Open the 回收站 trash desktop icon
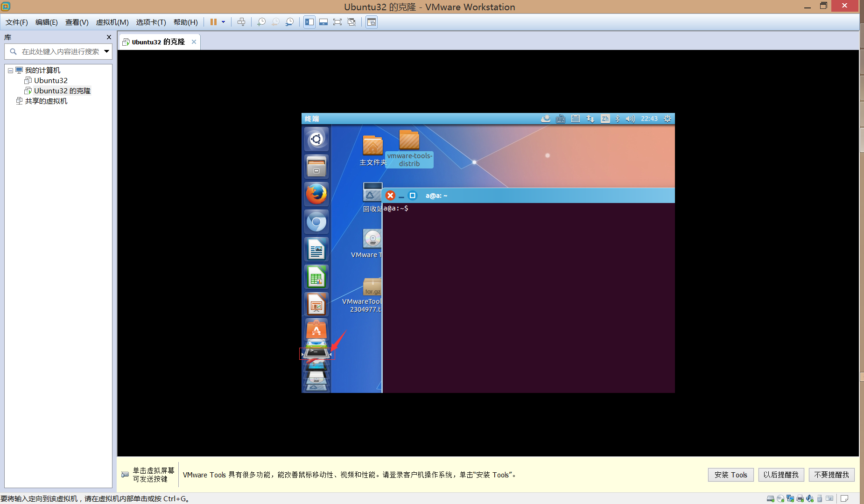 (x=372, y=197)
